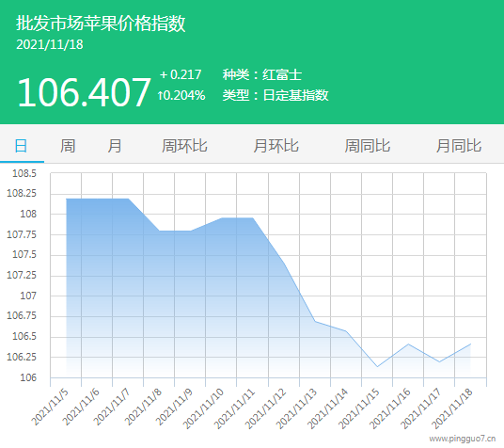
Task: Click chart low point at 2021/11/15
Action: (377, 366)
